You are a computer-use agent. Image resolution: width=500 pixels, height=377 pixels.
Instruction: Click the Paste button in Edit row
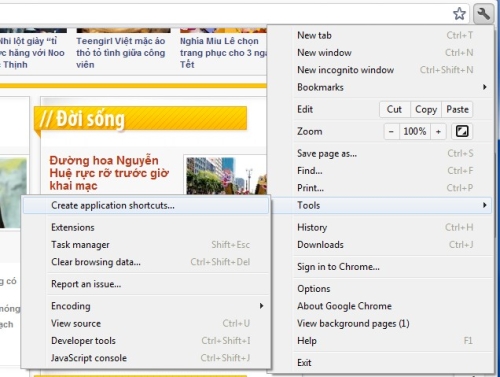457,109
